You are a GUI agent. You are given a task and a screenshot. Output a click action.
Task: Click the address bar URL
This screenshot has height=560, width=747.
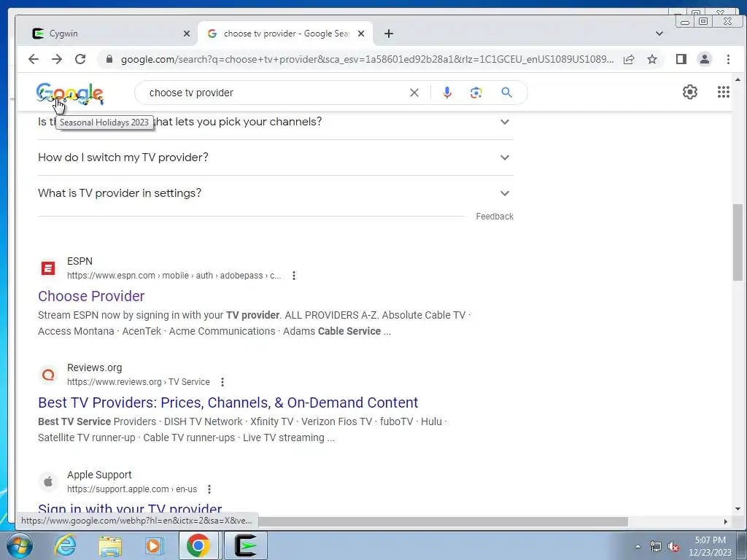click(x=367, y=59)
